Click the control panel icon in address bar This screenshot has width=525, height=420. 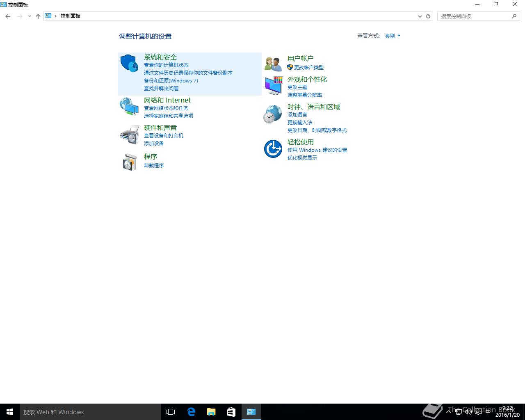click(48, 16)
